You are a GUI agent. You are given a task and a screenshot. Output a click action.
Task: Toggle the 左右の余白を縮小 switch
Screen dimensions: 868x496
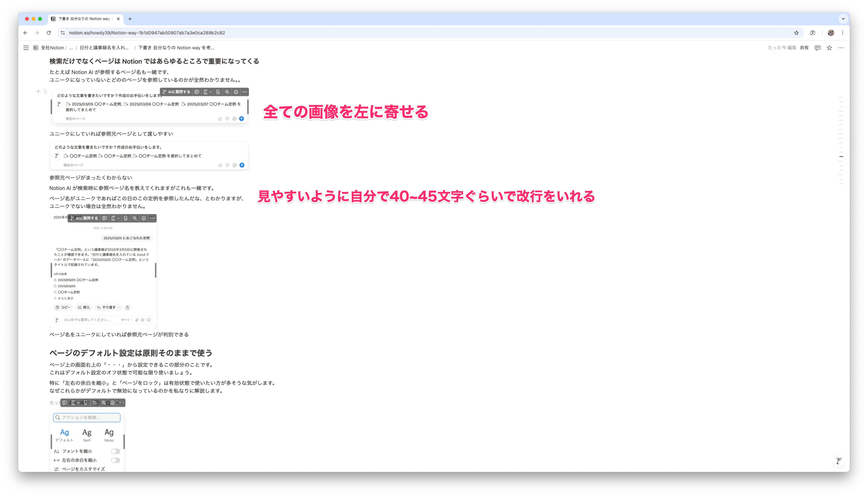click(115, 460)
